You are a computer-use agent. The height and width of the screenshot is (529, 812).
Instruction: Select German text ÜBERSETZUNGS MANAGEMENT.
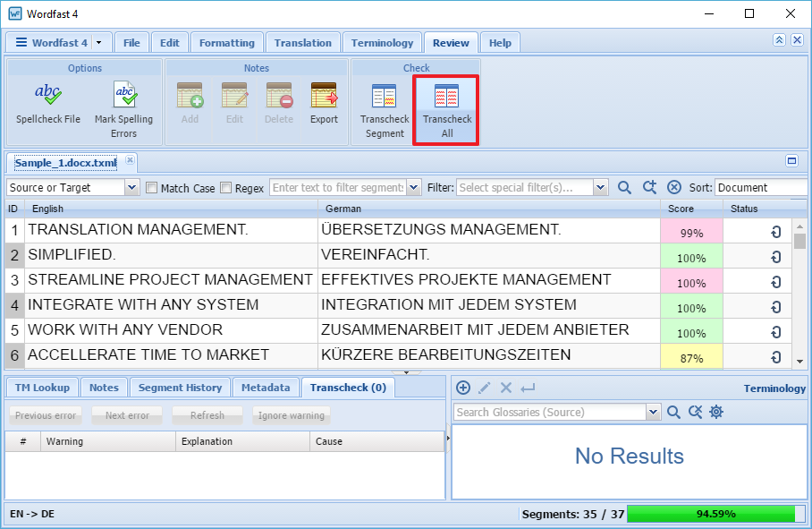[x=441, y=229]
